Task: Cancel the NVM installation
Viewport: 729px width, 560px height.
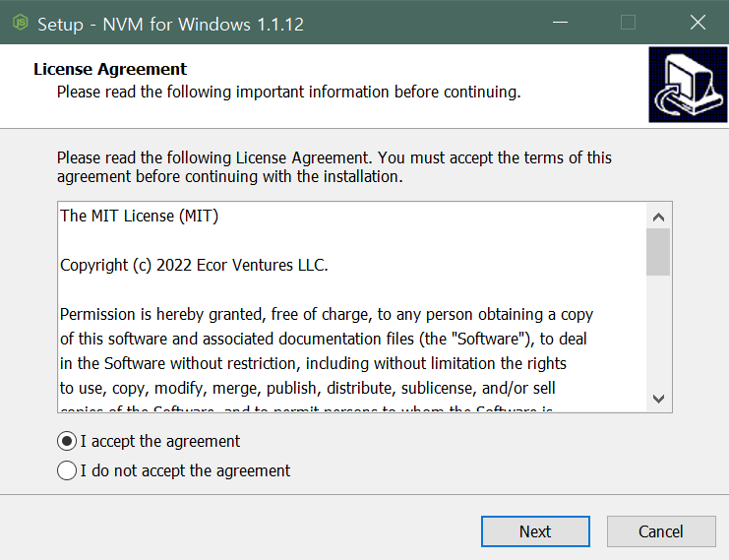Action: click(x=660, y=531)
